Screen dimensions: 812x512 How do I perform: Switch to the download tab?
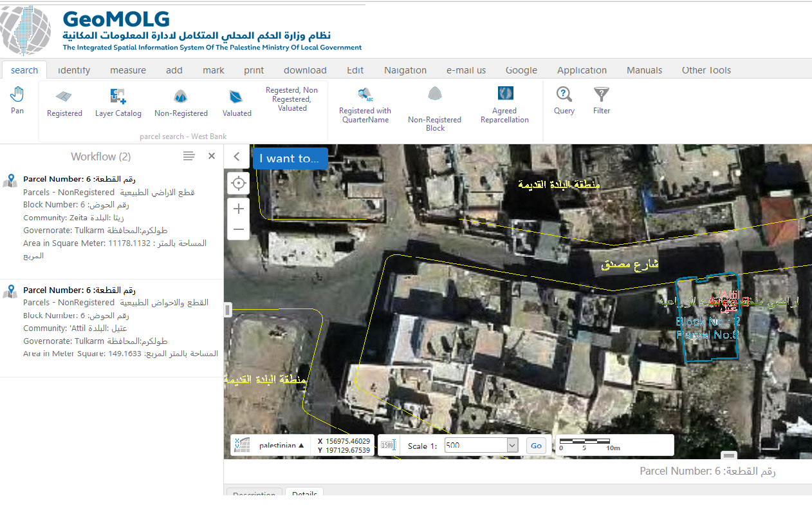pos(305,70)
